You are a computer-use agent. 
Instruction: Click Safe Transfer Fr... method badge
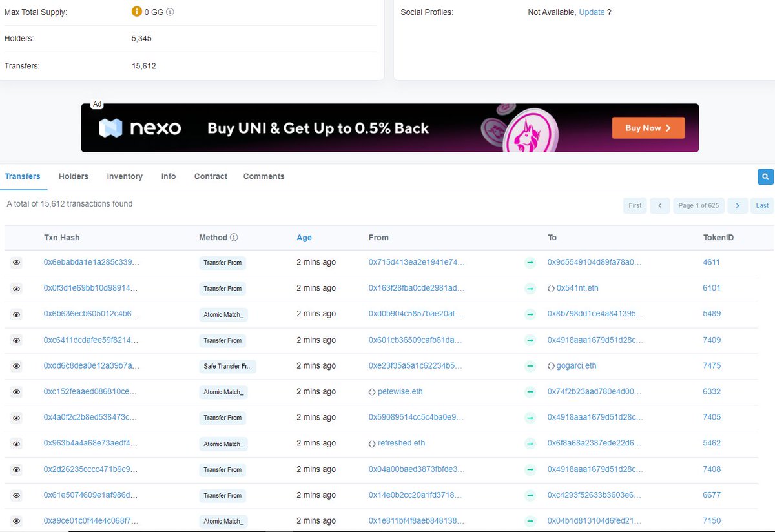pos(227,367)
